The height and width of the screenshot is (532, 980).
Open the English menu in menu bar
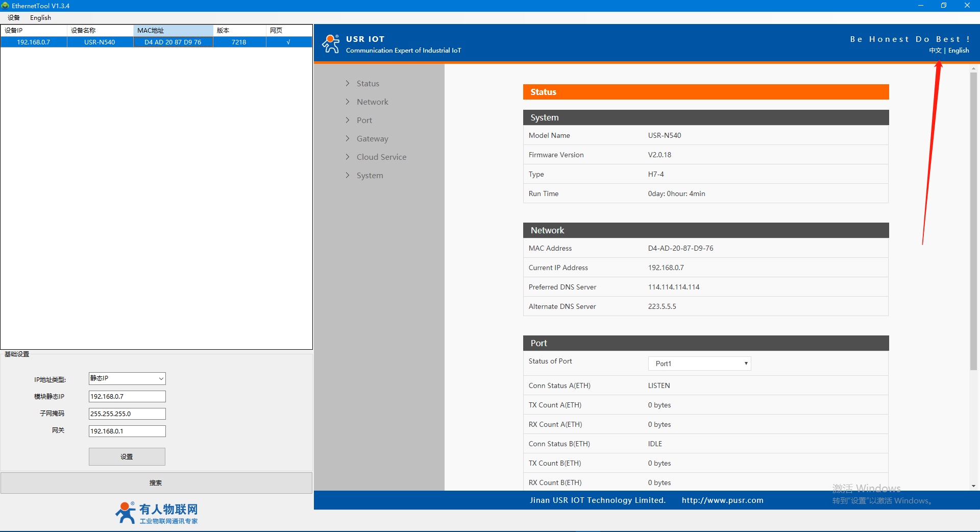point(40,18)
